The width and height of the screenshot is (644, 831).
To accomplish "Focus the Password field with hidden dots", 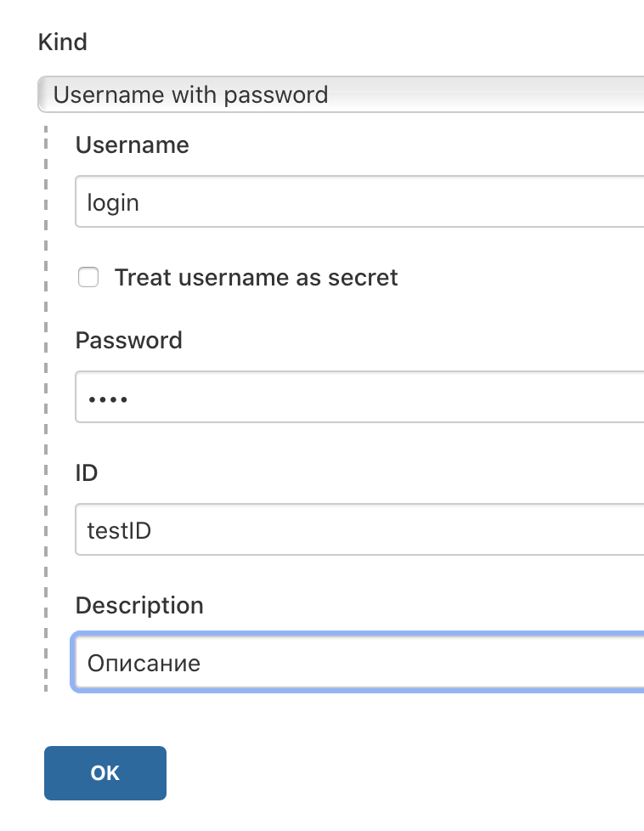I will [x=255, y=395].
